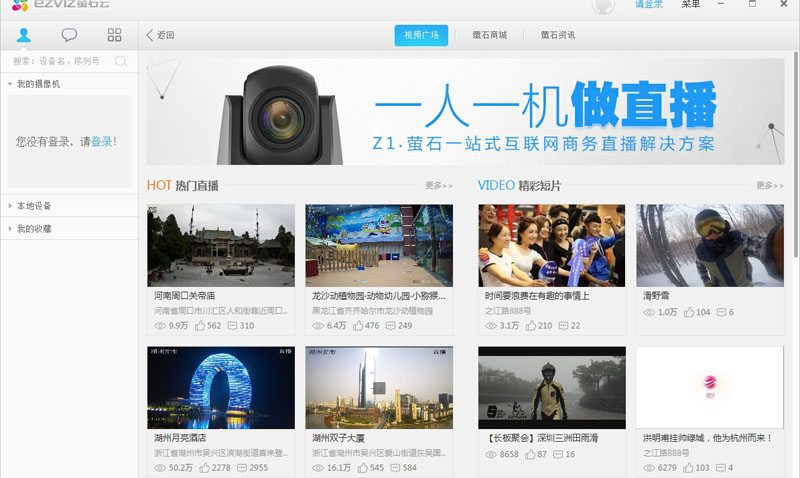
Task: Open the 滑野雪 video thumbnail
Action: [x=710, y=245]
